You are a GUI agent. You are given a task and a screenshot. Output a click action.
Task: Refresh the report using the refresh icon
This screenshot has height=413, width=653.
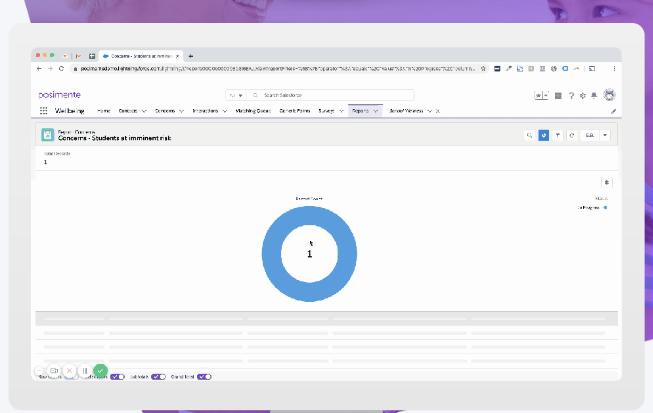[571, 134]
